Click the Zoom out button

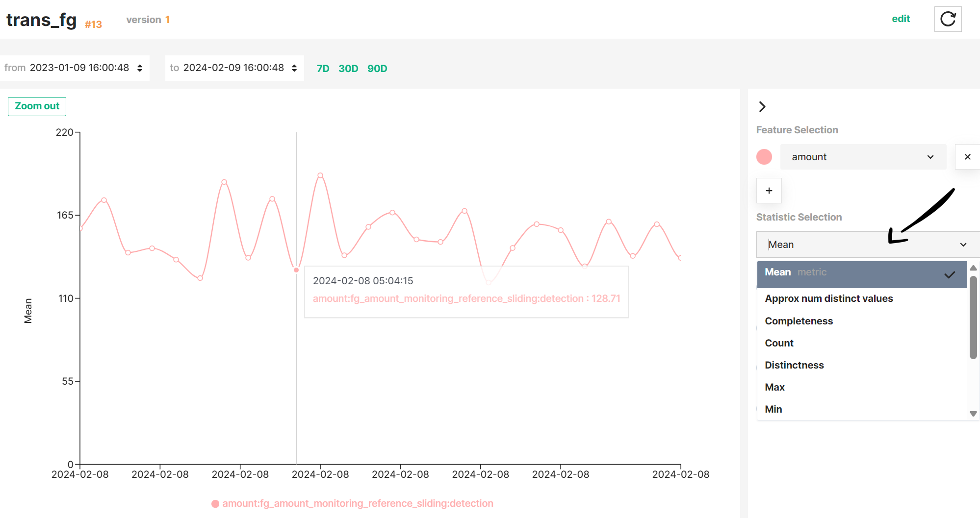pyautogui.click(x=37, y=106)
